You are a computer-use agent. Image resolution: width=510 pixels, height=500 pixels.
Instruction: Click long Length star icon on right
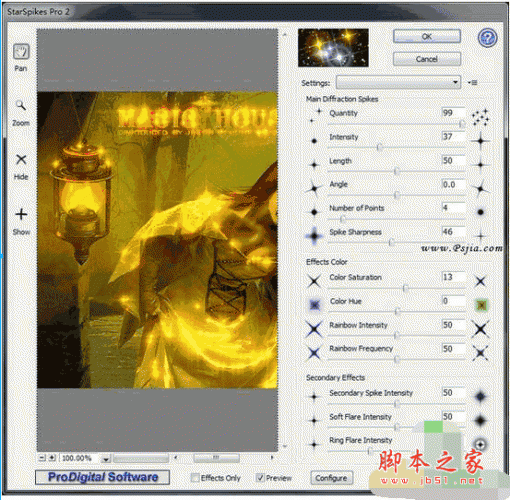(x=480, y=165)
